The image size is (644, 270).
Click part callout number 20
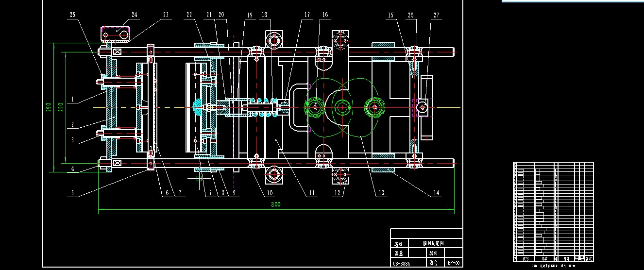221,15
